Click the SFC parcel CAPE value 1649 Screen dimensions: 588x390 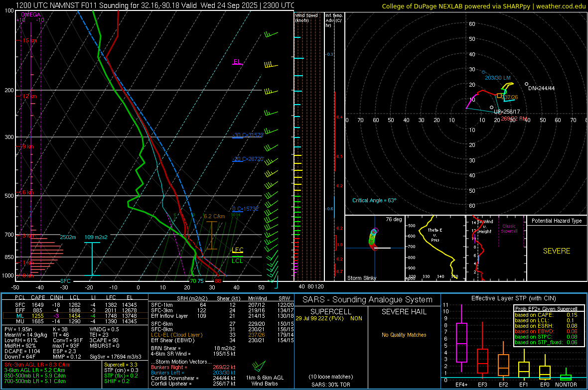(x=37, y=305)
